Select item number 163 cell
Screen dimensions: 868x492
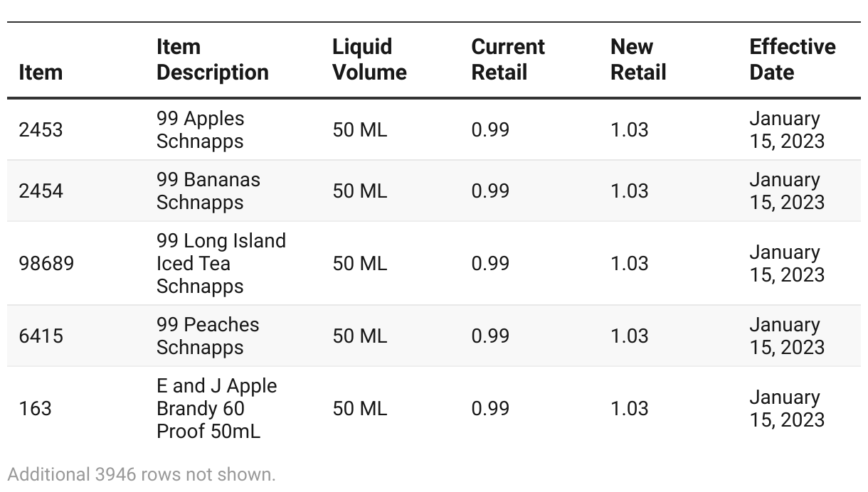pos(35,409)
